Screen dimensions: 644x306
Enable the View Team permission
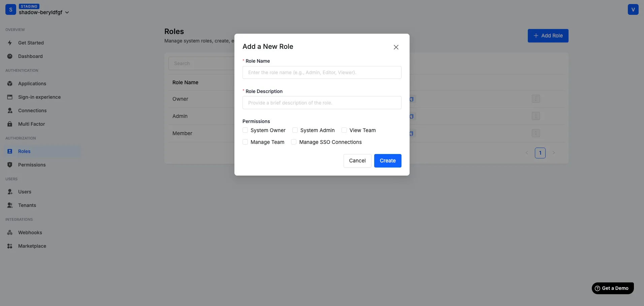344,130
